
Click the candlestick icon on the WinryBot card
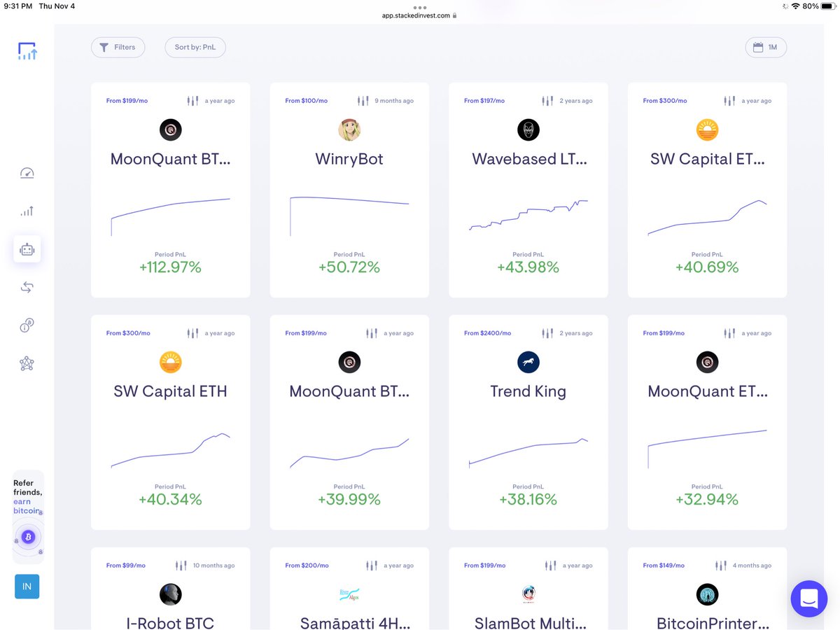click(x=363, y=101)
